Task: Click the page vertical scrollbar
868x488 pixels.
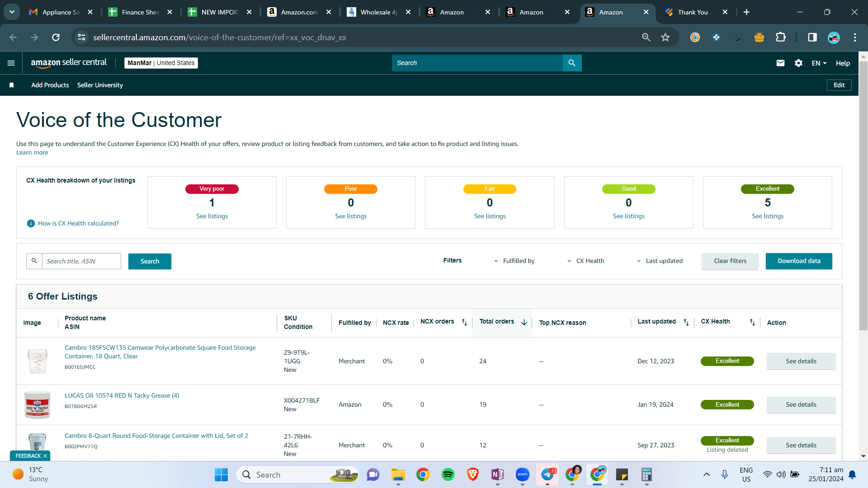Action: (x=863, y=196)
